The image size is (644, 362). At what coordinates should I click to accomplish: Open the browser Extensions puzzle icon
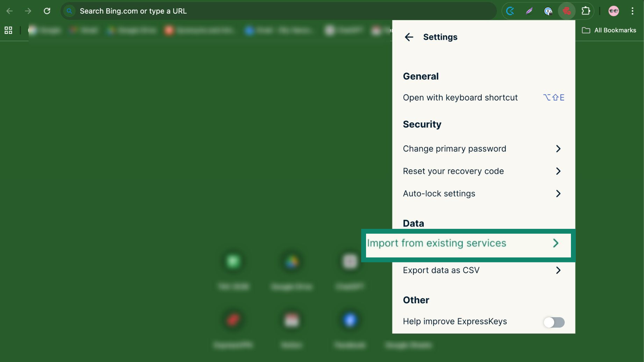586,11
